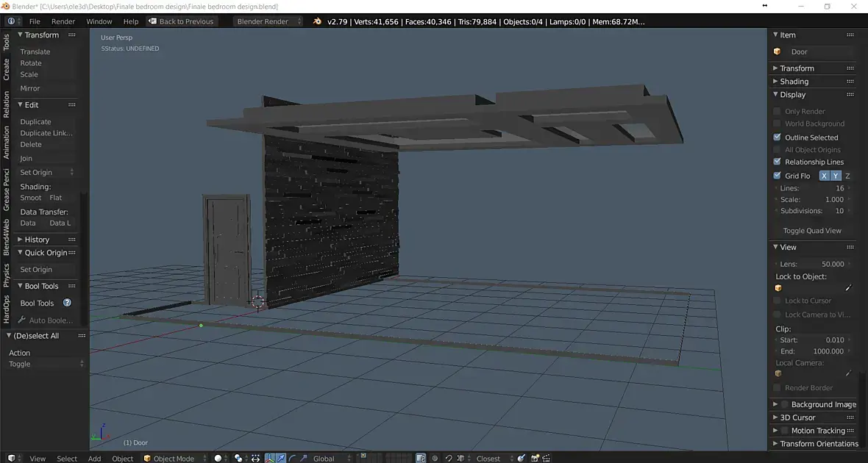
Task: Disable the Outline Selected checkbox
Action: (777, 137)
